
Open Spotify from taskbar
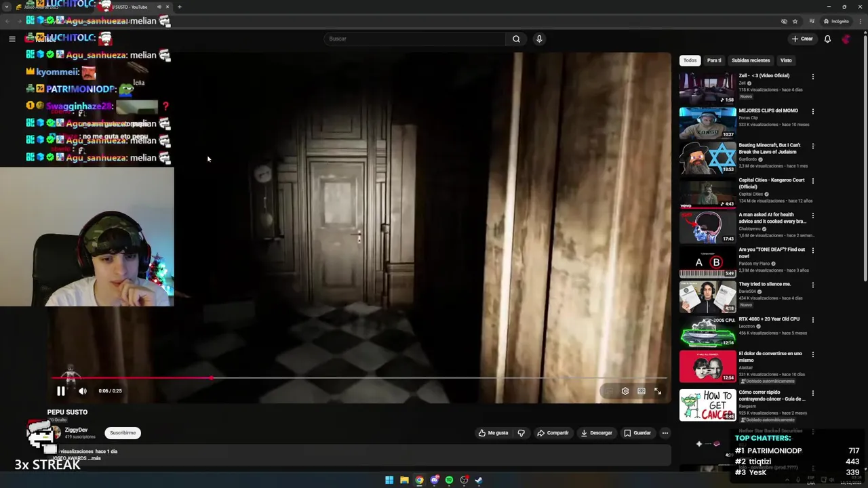point(449,480)
